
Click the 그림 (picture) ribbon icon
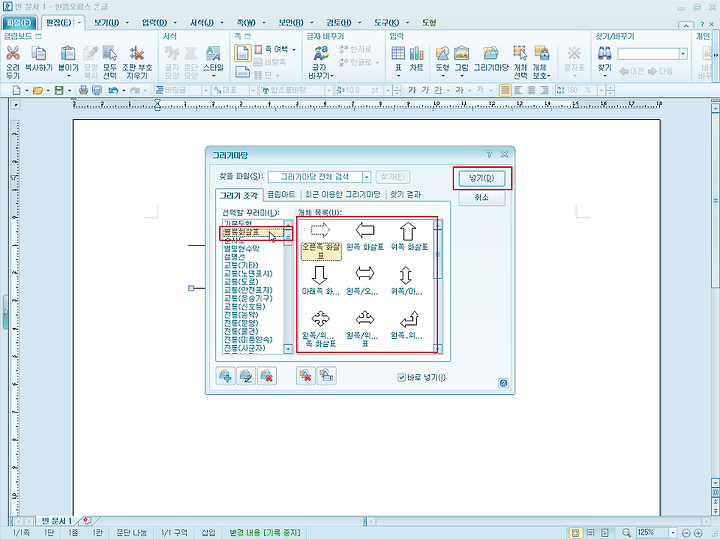pyautogui.click(x=461, y=53)
